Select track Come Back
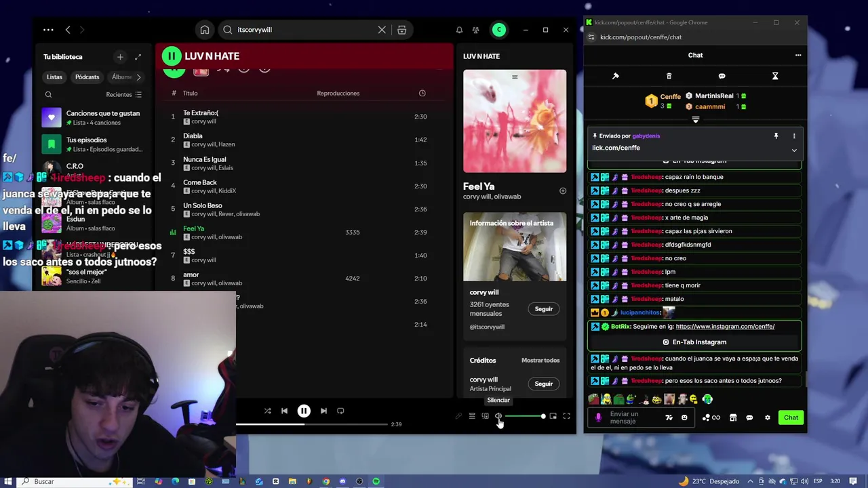The width and height of the screenshot is (868, 488). pyautogui.click(x=304, y=186)
